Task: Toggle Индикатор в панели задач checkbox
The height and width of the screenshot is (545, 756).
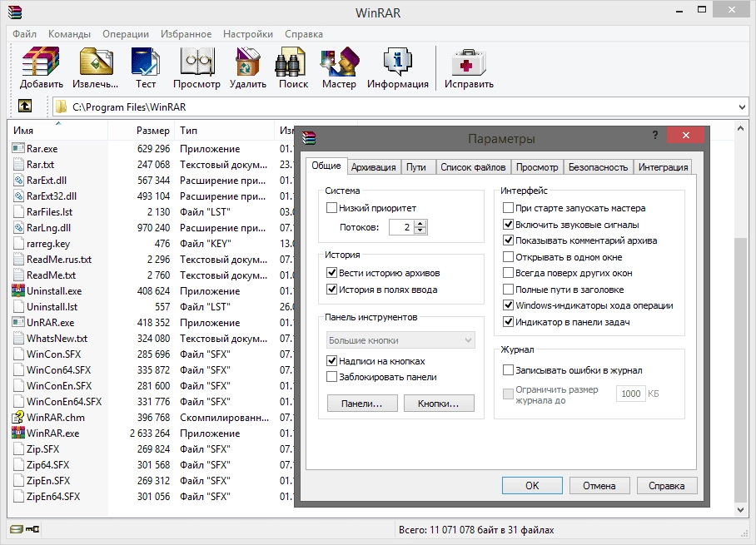Action: (x=508, y=321)
